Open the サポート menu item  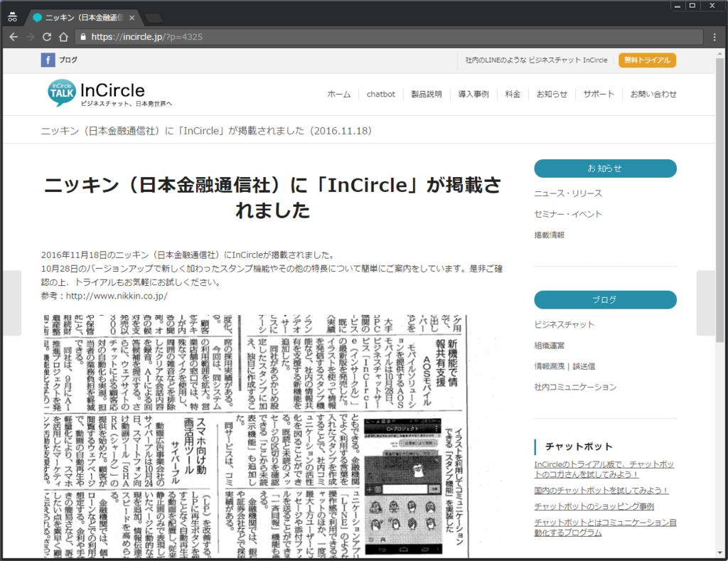[599, 95]
